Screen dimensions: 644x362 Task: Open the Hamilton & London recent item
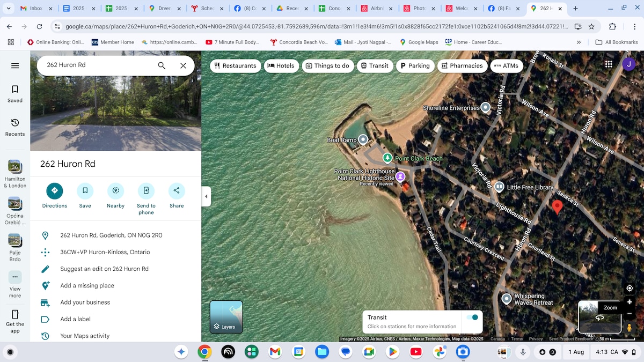pos(15,174)
